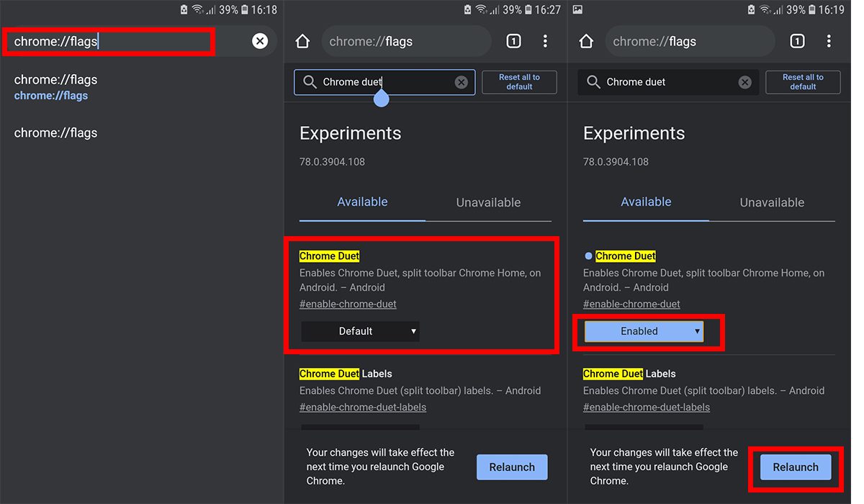Tap the text cursor handle below the middle-screen search
This screenshot has height=504, width=864.
[382, 98]
